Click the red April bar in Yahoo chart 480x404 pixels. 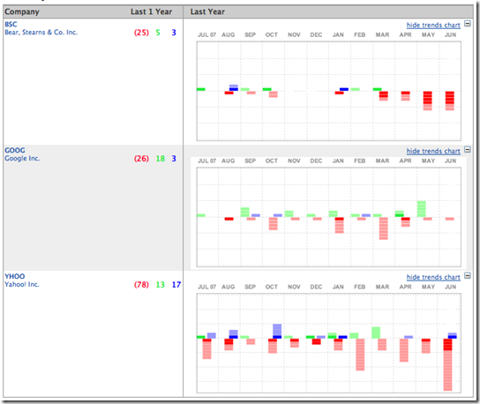[x=404, y=350]
